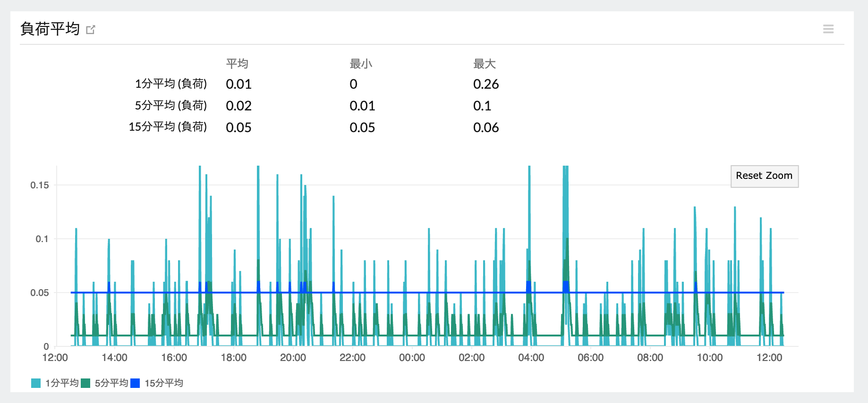Image resolution: width=868 pixels, height=403 pixels.
Task: Toggle the 1分平均 series via its legend label
Action: pos(62,383)
